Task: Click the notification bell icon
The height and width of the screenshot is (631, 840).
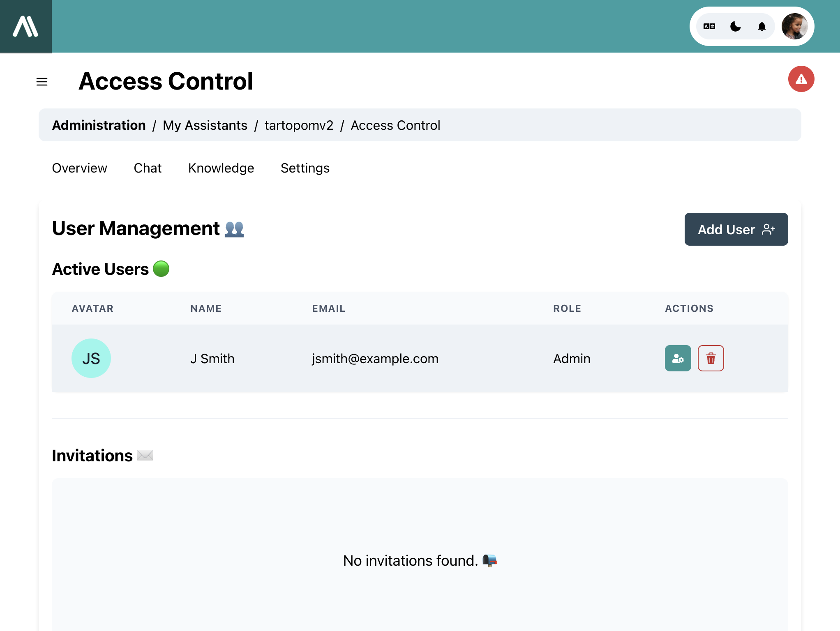Action: [x=762, y=27]
